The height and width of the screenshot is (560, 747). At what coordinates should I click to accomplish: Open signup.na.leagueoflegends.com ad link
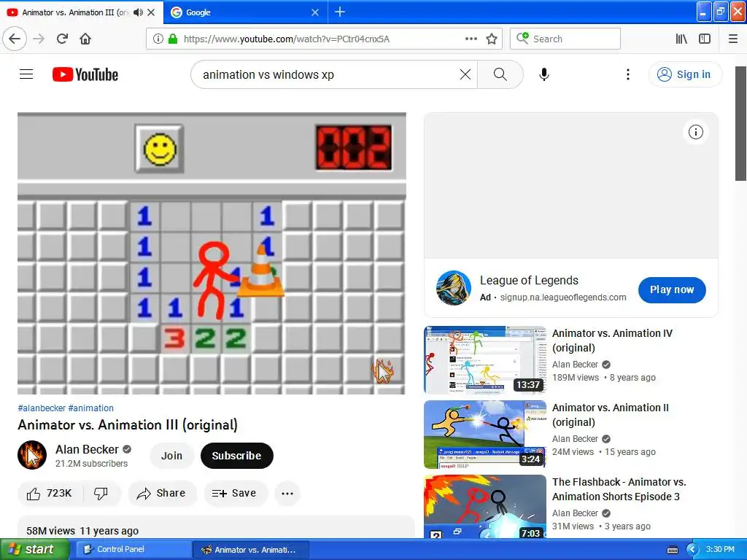click(x=563, y=297)
